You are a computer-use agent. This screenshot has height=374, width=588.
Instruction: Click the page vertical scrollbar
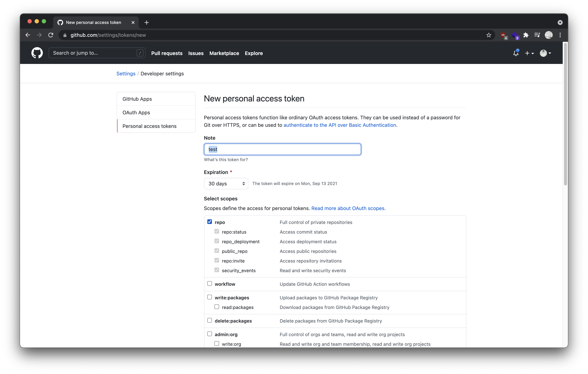(x=565, y=114)
